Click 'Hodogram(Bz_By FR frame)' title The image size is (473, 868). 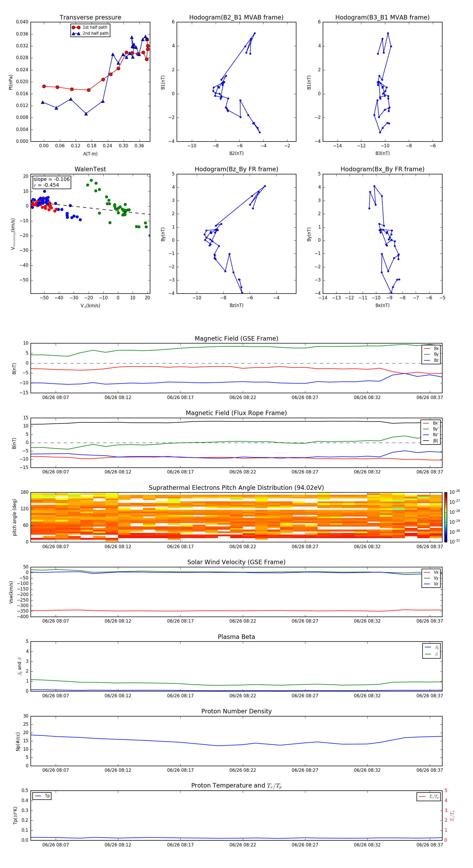[x=236, y=169]
